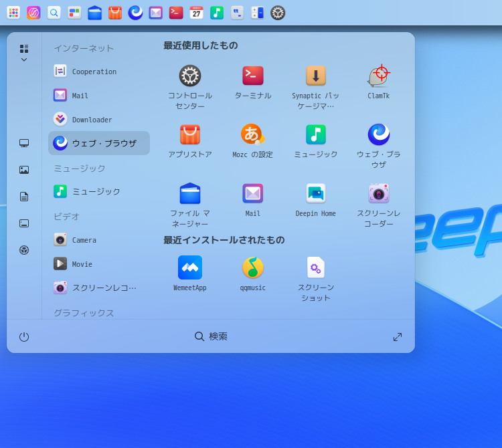Click the 検索 search field
502x448 pixels.
point(212,336)
